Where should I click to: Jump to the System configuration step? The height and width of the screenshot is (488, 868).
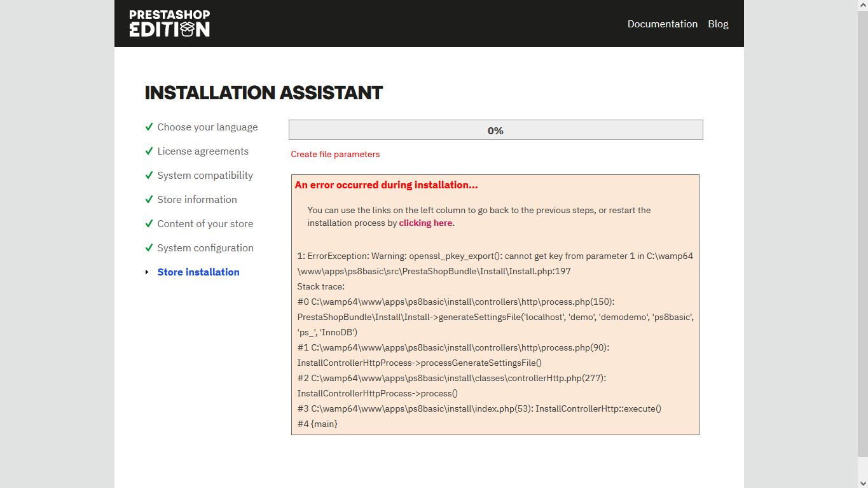coord(205,248)
